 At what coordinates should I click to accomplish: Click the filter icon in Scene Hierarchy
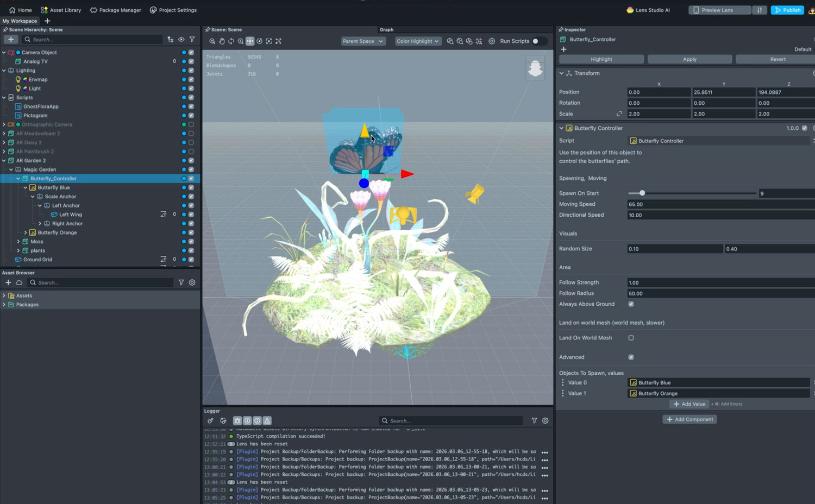pyautogui.click(x=192, y=39)
